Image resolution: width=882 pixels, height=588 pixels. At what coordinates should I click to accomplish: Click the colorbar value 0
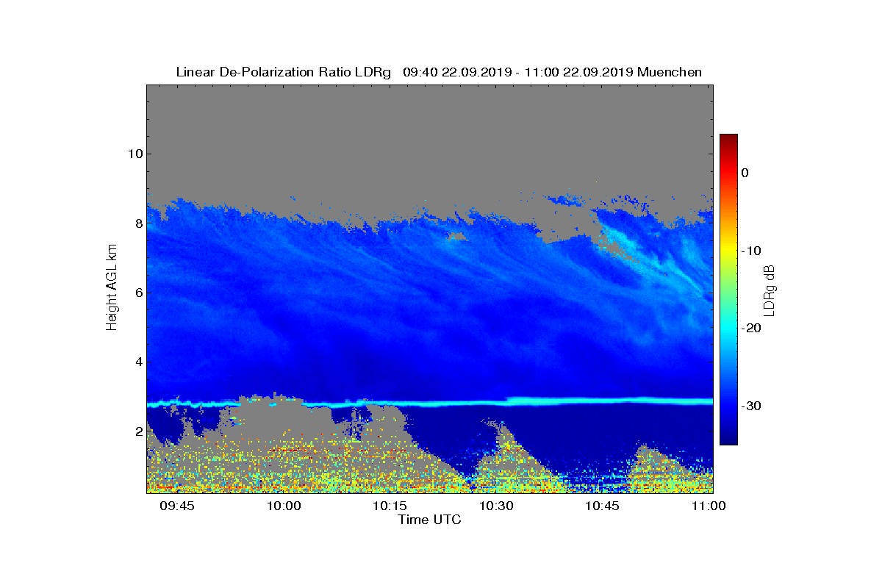[745, 173]
